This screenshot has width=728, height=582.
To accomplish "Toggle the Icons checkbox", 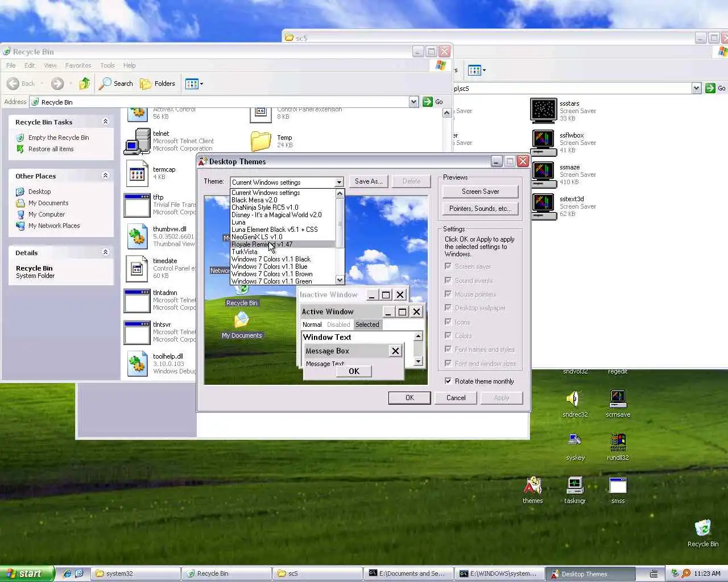I will (448, 322).
